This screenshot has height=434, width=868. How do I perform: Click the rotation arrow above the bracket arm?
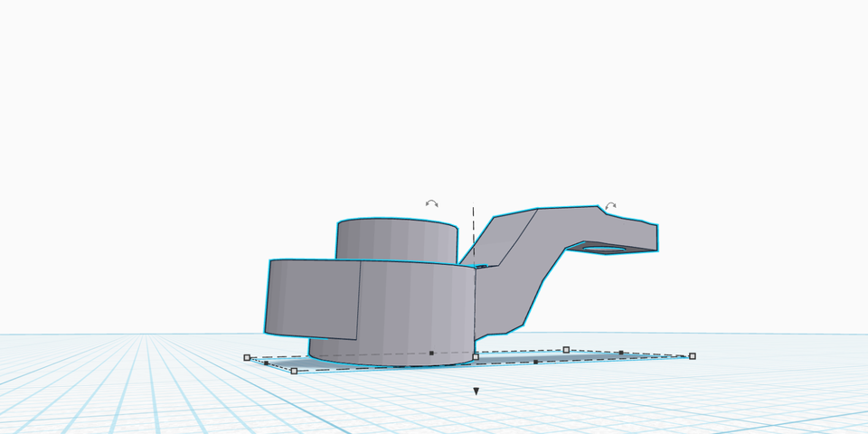[611, 206]
